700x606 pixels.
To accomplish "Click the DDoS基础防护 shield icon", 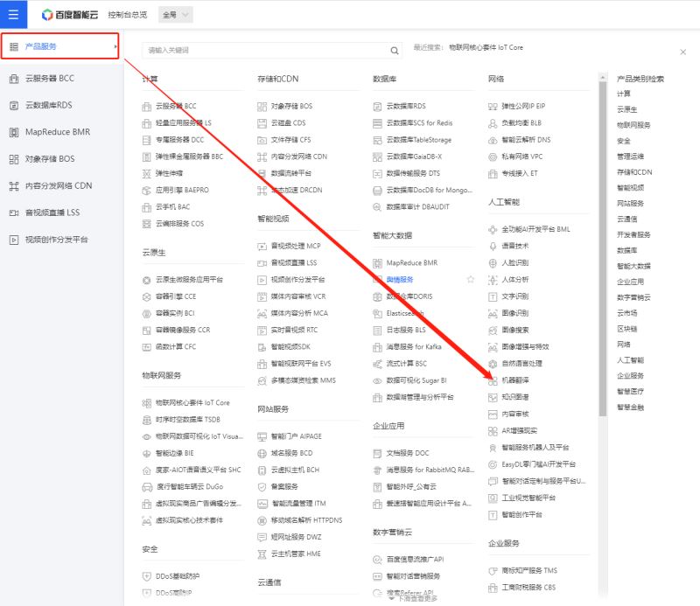I will point(146,576).
